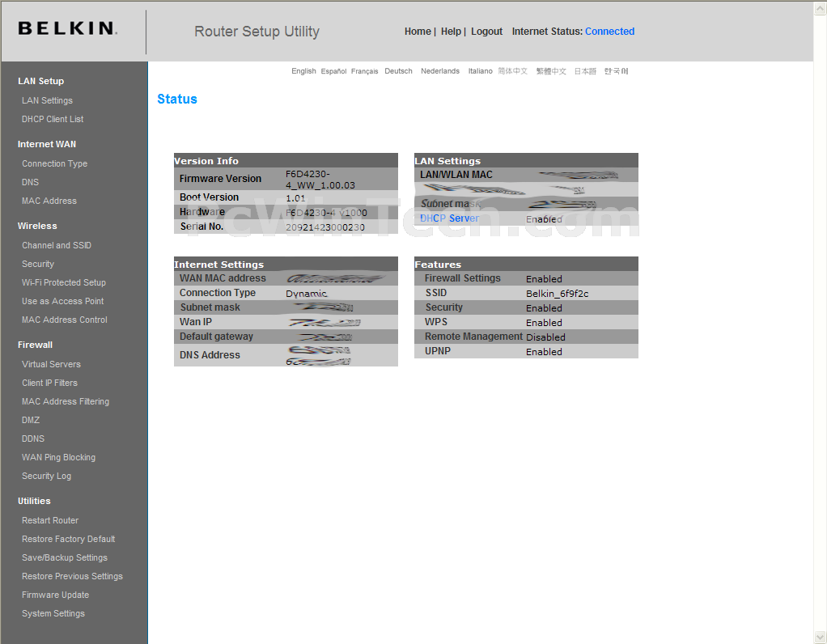
Task: Open the Help page
Action: [451, 32]
